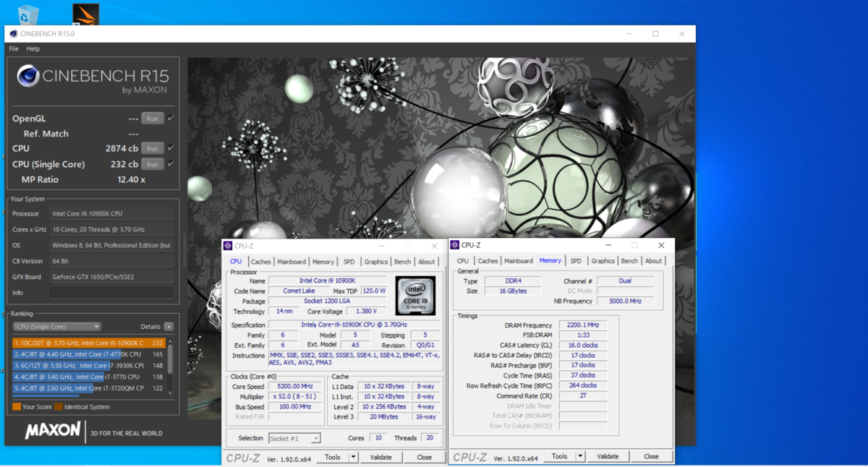Open SPD tab in CPU-Z CPU window
868x467 pixels.
349,262
